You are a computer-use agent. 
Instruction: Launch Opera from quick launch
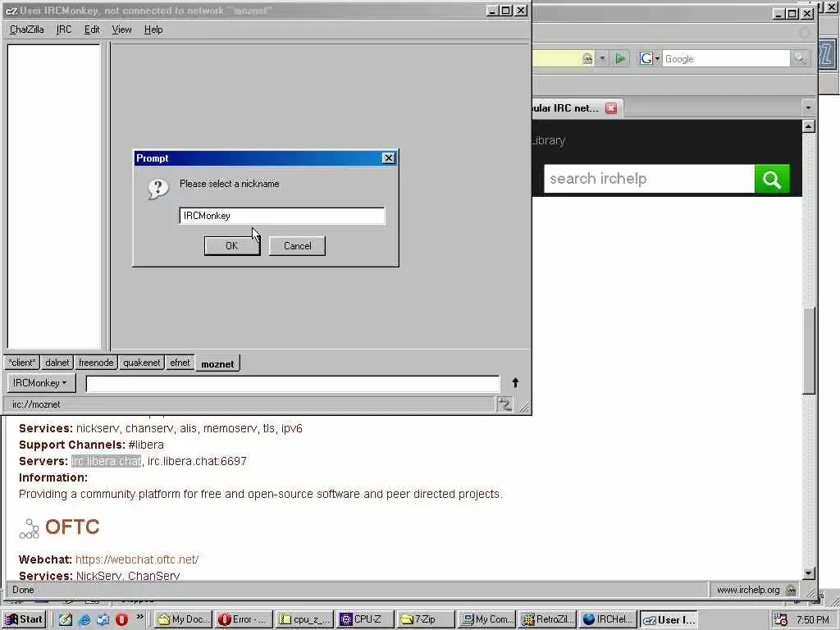121,619
